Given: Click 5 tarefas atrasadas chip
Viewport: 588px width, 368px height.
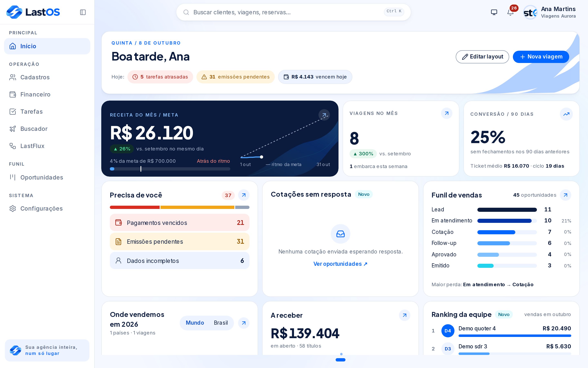Looking at the screenshot, I should (160, 77).
